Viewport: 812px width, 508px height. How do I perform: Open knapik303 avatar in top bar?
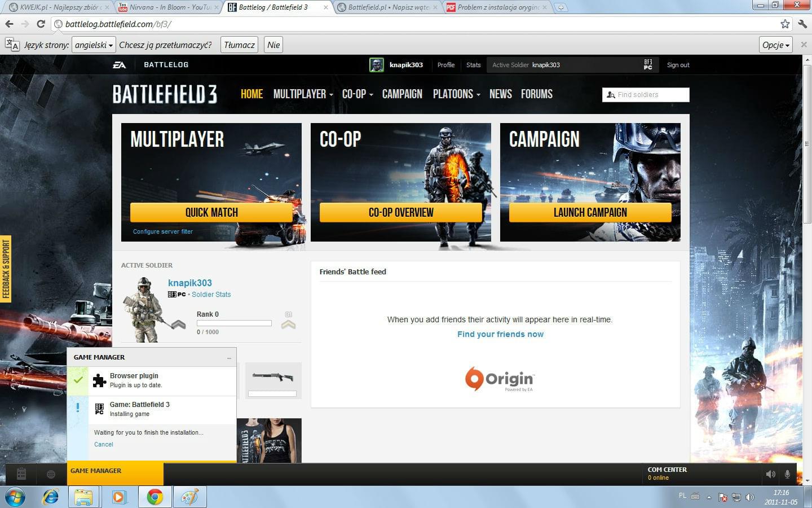click(x=377, y=65)
